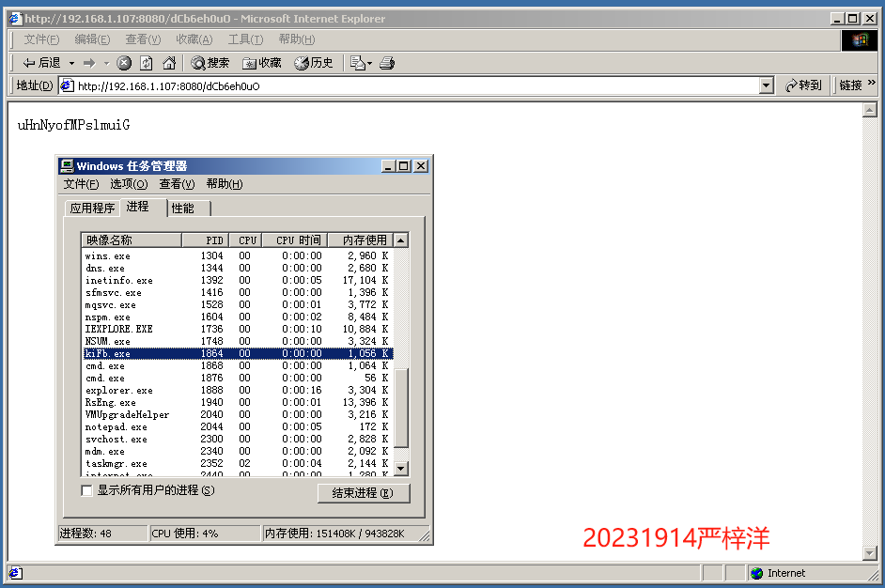Expand the Links bar chevron

click(871, 83)
